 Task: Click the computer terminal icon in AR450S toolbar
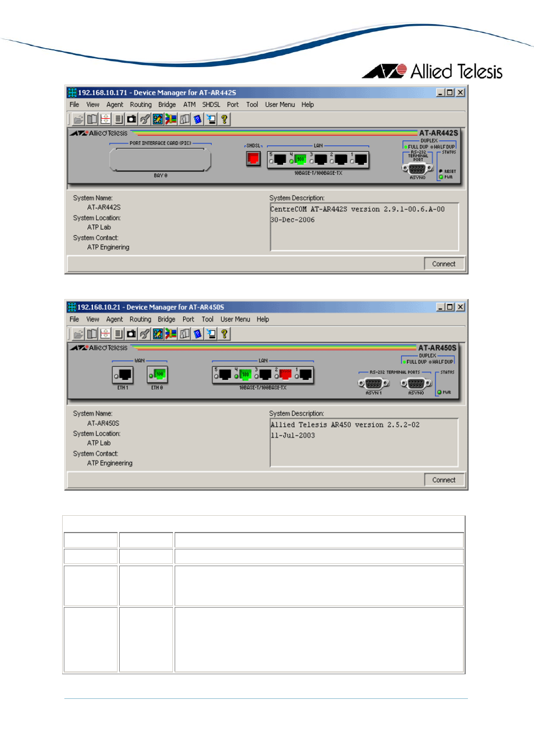pos(211,334)
